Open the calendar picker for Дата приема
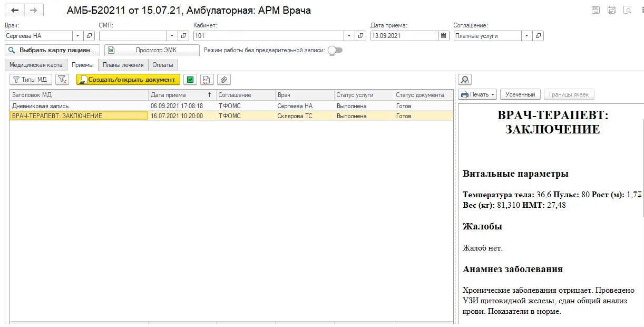 coord(444,36)
